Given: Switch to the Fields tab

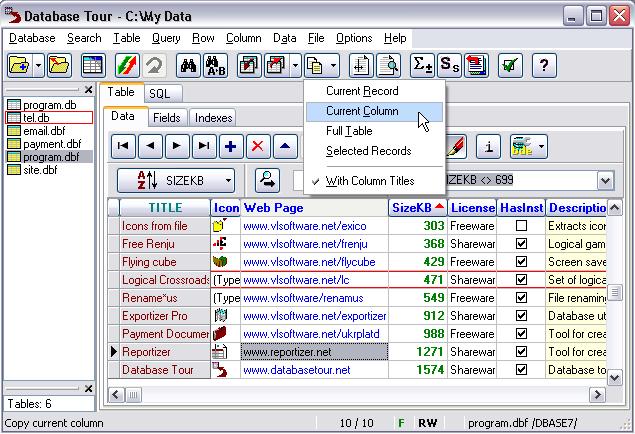Looking at the screenshot, I should [x=167, y=118].
